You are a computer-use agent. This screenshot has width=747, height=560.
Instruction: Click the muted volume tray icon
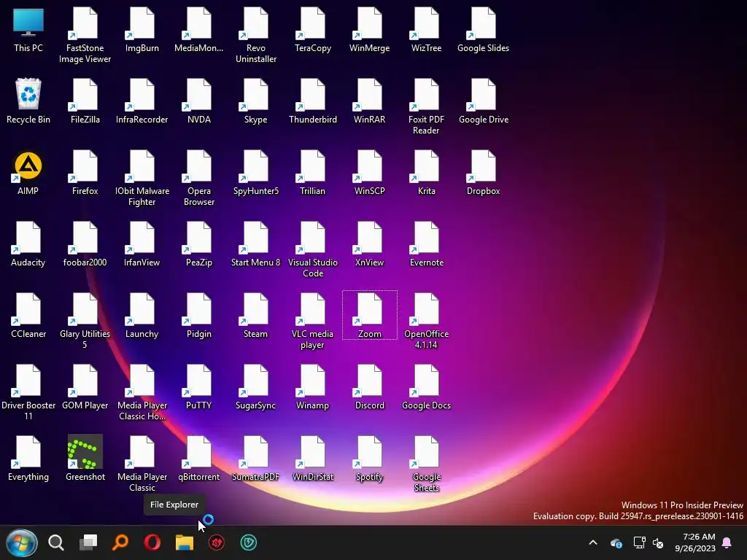pos(658,542)
